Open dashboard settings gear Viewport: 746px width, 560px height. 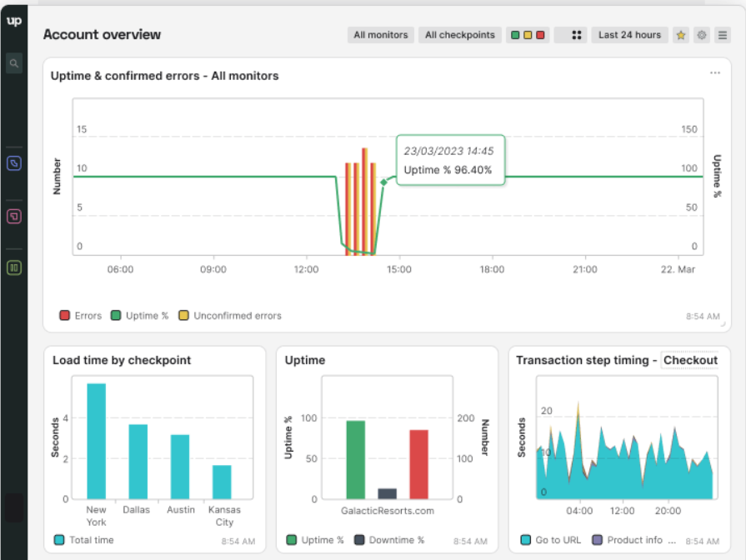pyautogui.click(x=702, y=35)
